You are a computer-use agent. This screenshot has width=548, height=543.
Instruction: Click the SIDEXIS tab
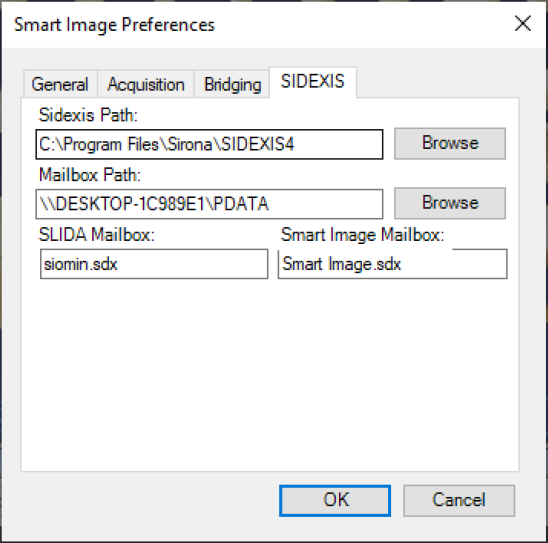pos(313,82)
